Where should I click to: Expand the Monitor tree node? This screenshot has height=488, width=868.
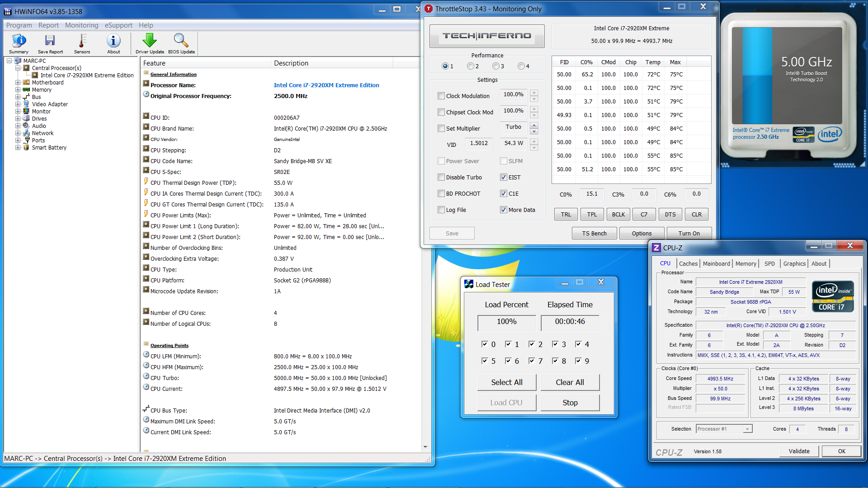point(18,111)
